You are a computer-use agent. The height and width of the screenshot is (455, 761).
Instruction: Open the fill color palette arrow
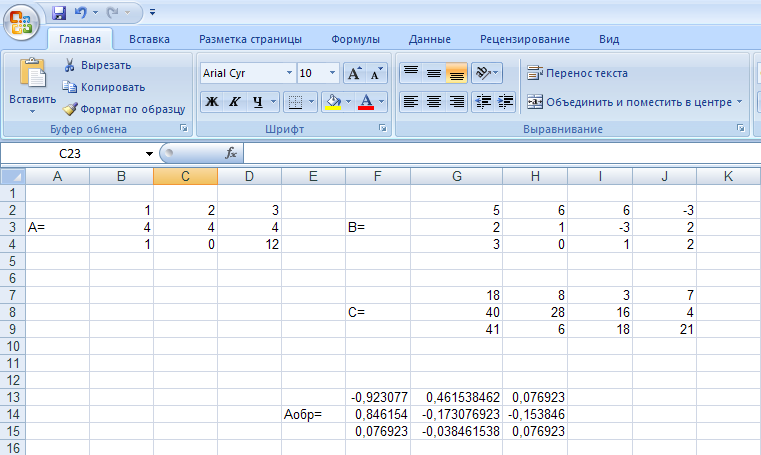point(348,102)
